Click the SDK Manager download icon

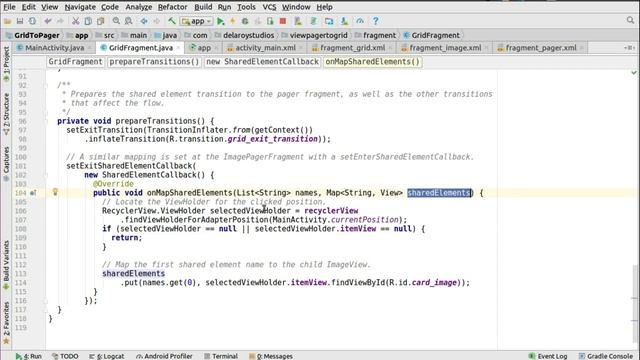tap(344, 21)
